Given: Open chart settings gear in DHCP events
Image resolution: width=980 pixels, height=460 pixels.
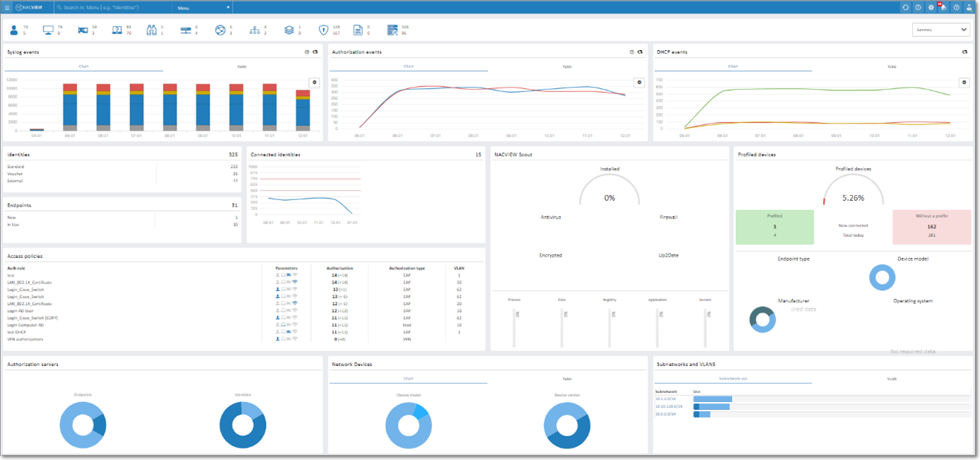Looking at the screenshot, I should point(964,83).
